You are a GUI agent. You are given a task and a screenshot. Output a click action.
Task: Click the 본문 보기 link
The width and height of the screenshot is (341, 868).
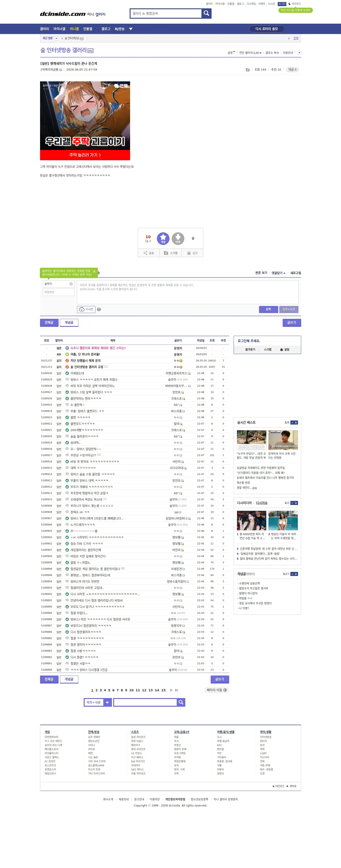(261, 273)
